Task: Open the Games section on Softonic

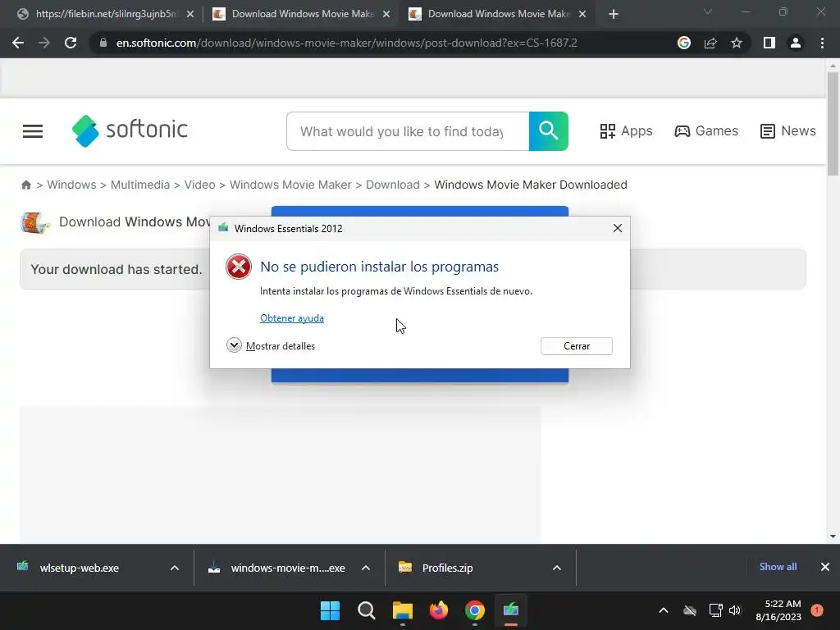Action: (x=706, y=131)
